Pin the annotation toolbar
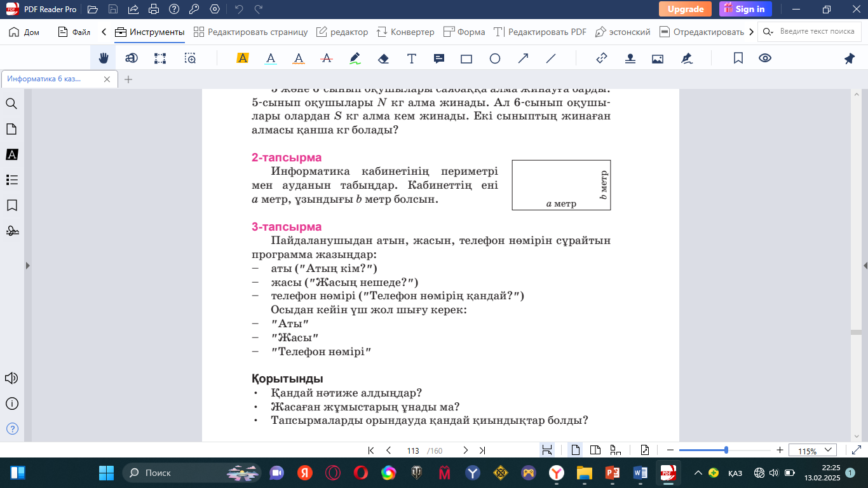 850,58
